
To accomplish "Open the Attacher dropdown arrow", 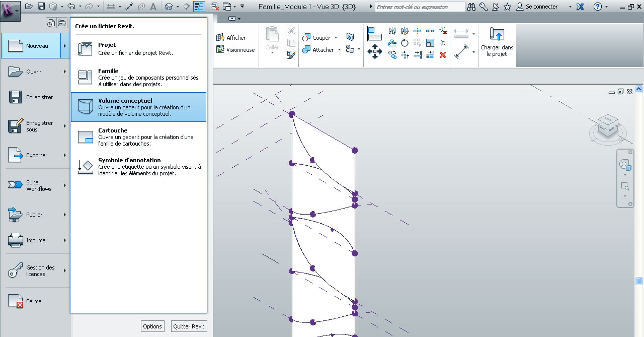I will (339, 50).
